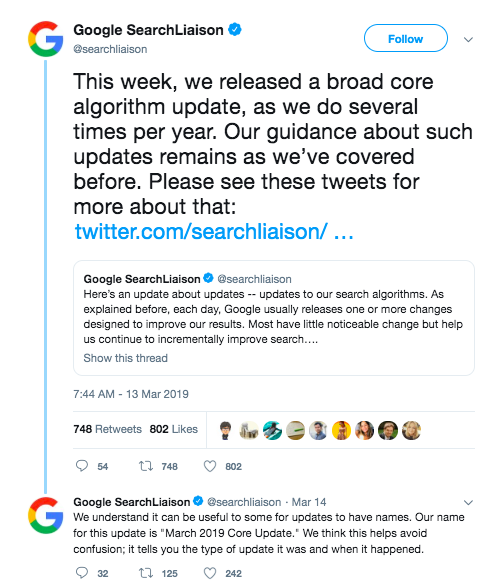
Task: Click reply icon on the Mar 14 tweet
Action: coord(82,573)
